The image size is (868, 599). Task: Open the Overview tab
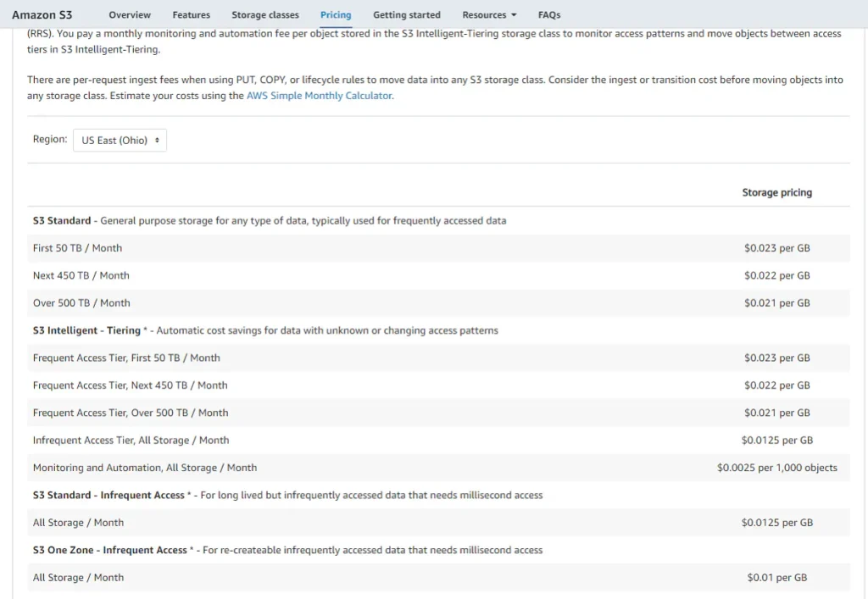(130, 15)
